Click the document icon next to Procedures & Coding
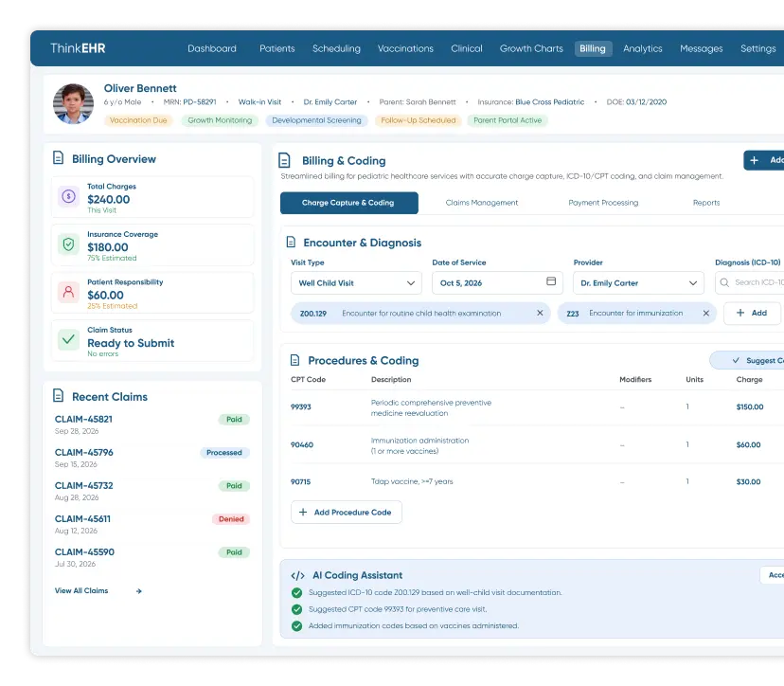 tap(295, 360)
